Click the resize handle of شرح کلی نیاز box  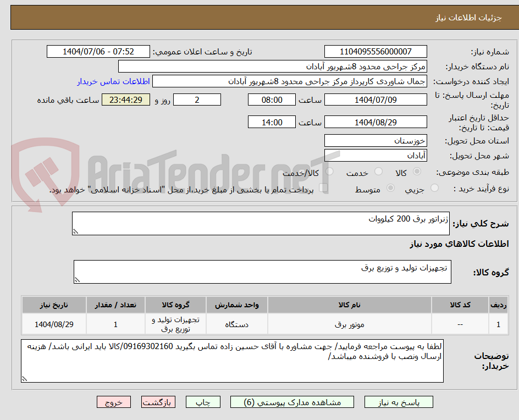(75, 231)
